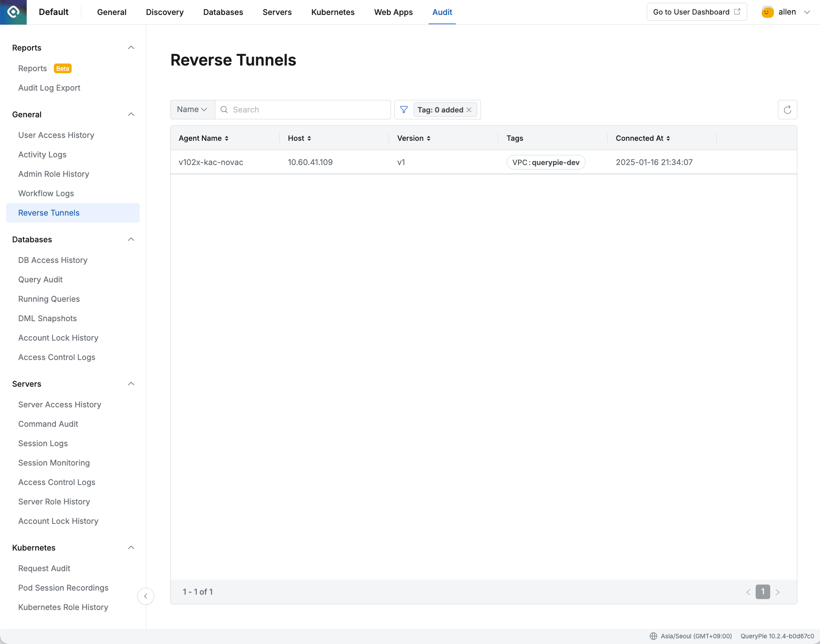Collapse the Reports section in the sidebar
Screen dimensions: 820x644
point(131,47)
